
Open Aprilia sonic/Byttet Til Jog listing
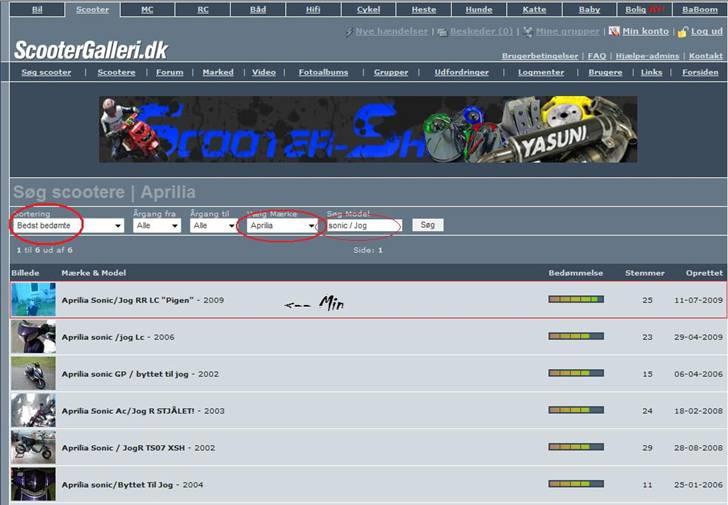click(117, 485)
